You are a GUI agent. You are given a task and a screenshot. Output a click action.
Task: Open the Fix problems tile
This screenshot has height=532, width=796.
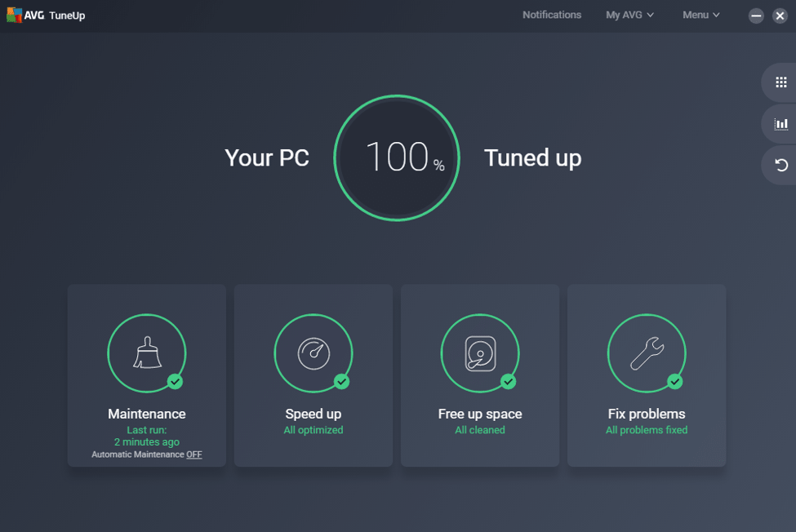click(647, 375)
